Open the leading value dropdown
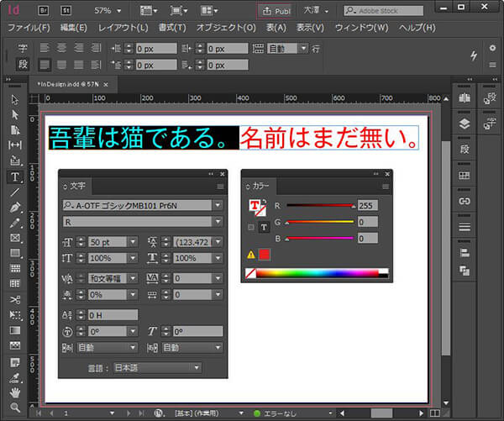Image resolution: width=504 pixels, height=421 pixels. coord(218,242)
